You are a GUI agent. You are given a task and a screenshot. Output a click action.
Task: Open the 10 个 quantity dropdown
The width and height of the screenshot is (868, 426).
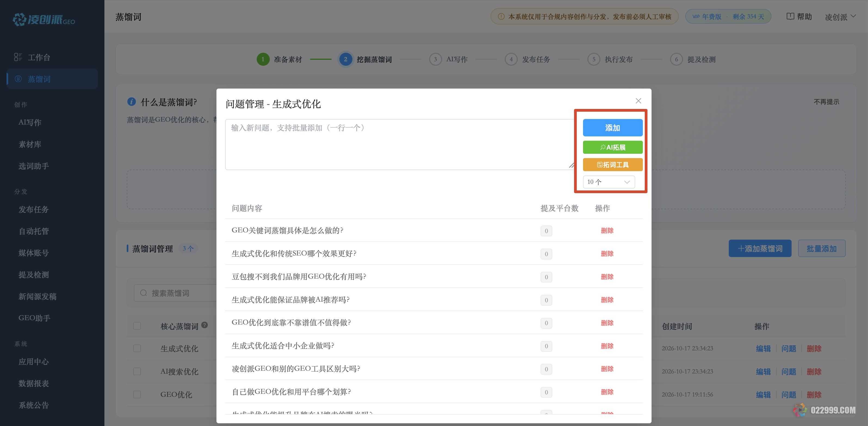(609, 182)
